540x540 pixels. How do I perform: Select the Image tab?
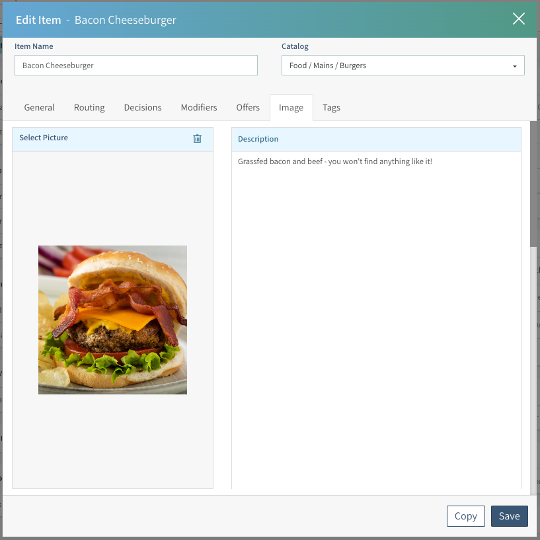coord(291,108)
